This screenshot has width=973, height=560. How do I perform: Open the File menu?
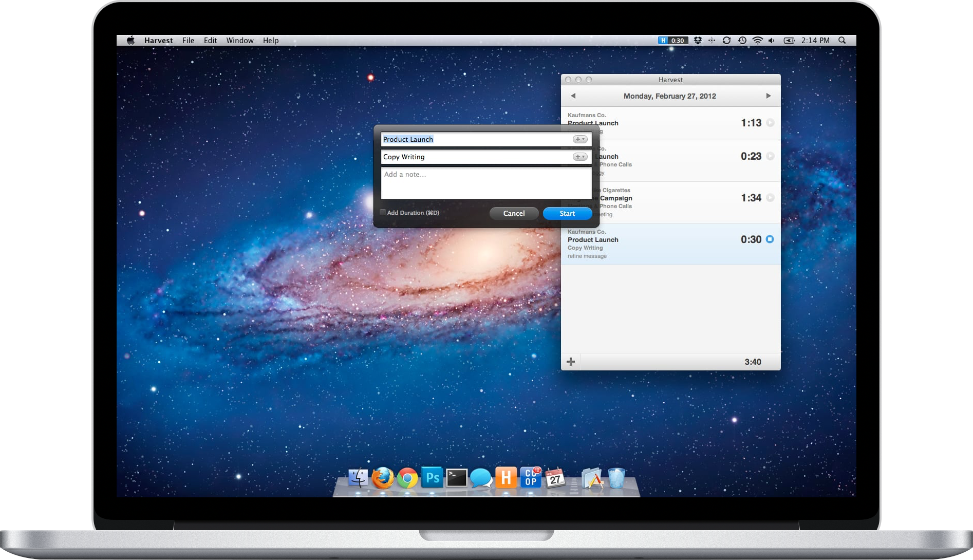click(188, 41)
